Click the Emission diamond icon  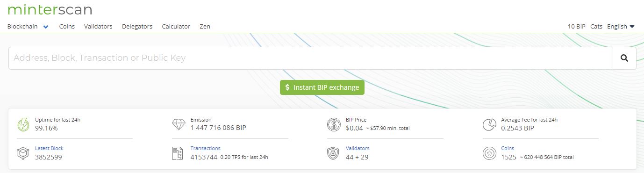click(179, 124)
